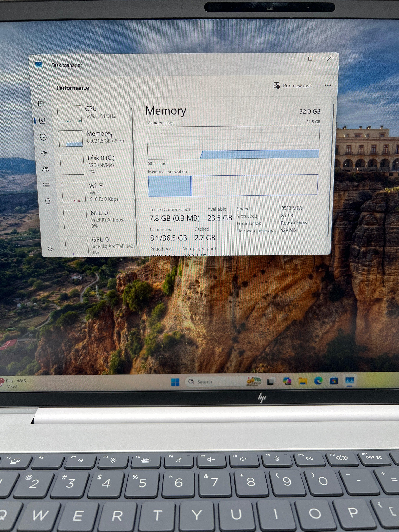This screenshot has width=399, height=532.
Task: Click the Disk 0 mini graph thumbnail
Action: 72,165
